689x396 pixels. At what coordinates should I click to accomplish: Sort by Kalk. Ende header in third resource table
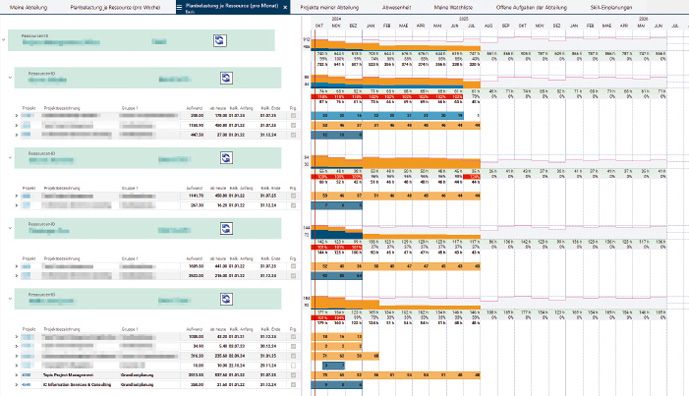pyautogui.click(x=270, y=188)
